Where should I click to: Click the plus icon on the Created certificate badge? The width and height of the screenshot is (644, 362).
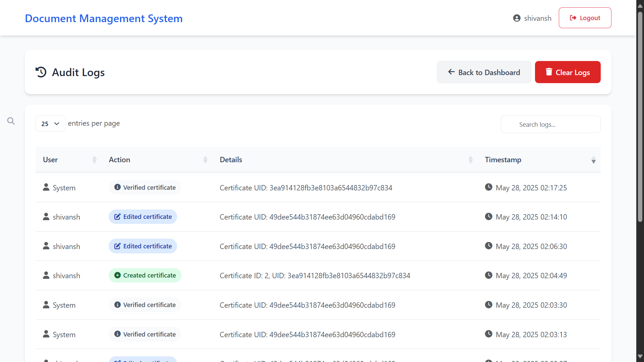117,275
